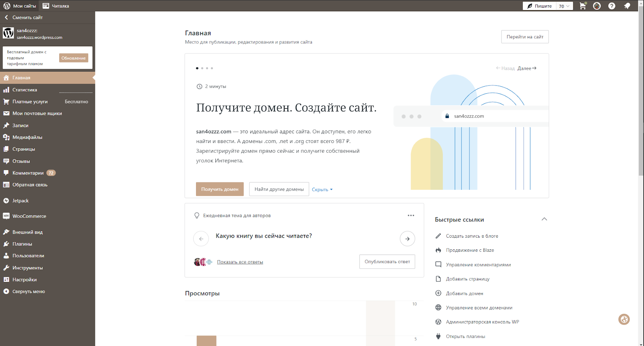Click the floating assistant icon at bottom right
The image size is (644, 346).
click(624, 319)
